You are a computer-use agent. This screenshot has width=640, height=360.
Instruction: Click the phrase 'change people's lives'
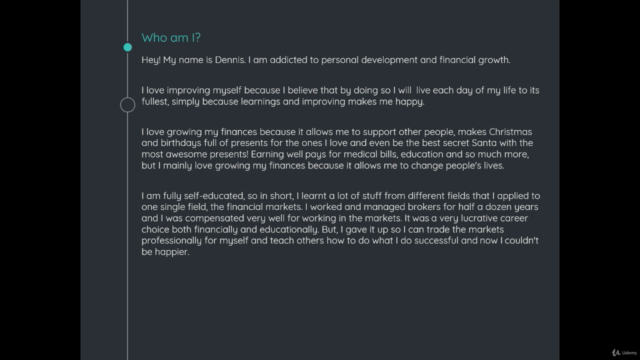(458, 166)
